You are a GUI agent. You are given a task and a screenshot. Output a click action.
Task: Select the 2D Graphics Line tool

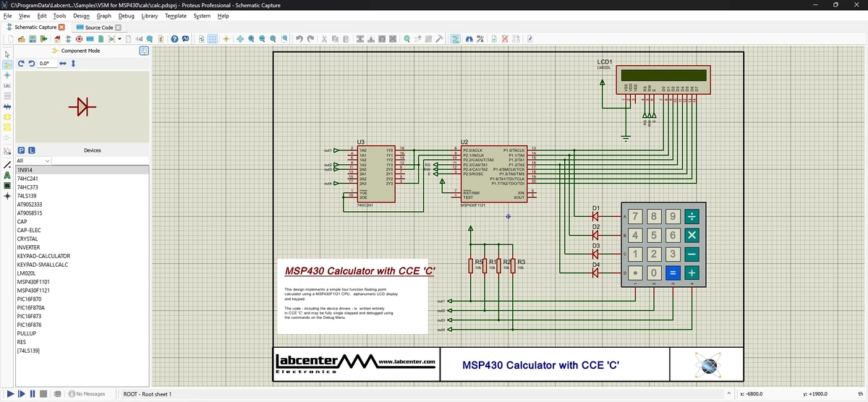7,165
